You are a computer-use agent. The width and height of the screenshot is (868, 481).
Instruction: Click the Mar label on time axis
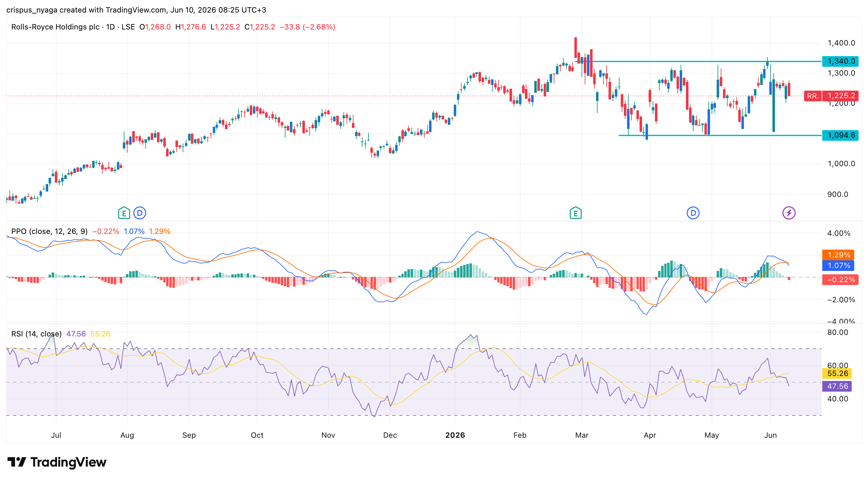pyautogui.click(x=582, y=435)
